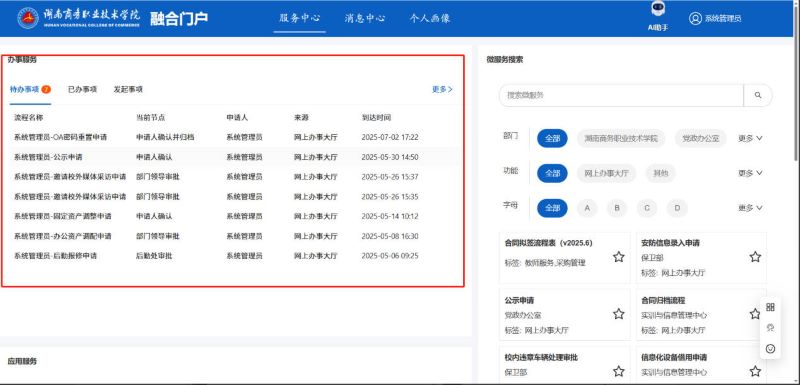This screenshot has width=800, height=385.
Task: Open 更多 link in 办事服务 panel
Action: [x=442, y=89]
